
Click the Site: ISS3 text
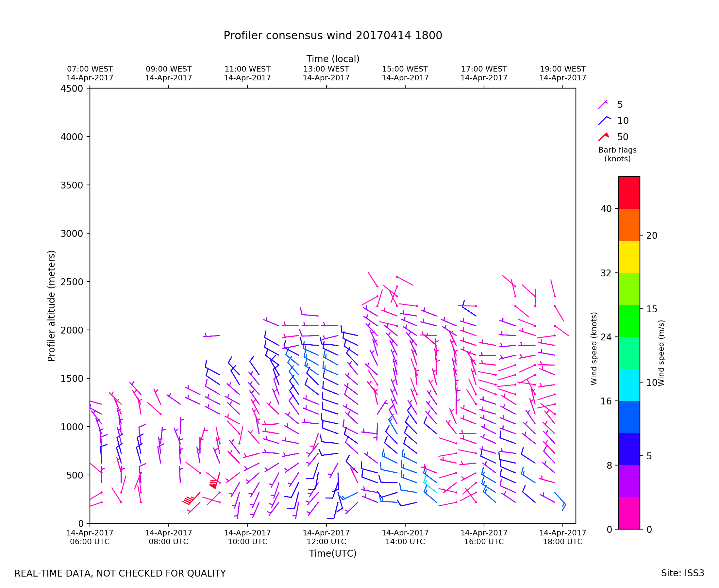(682, 573)
